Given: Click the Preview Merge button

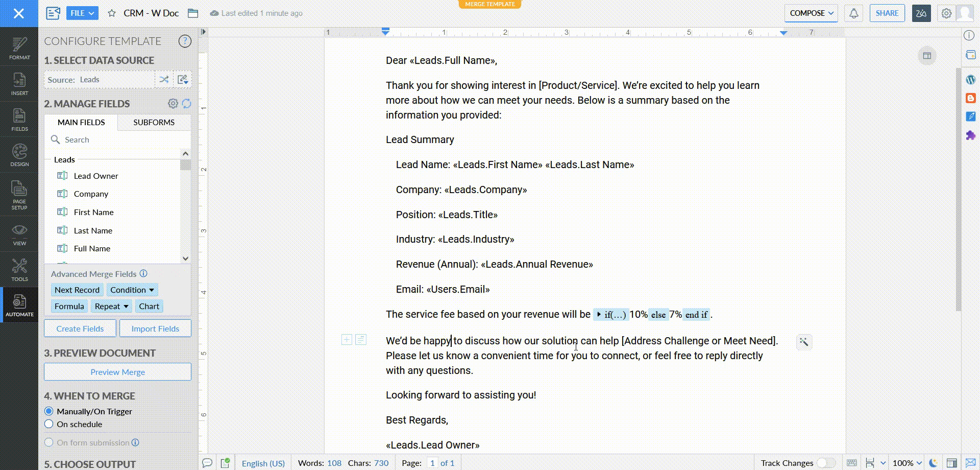Looking at the screenshot, I should [117, 372].
